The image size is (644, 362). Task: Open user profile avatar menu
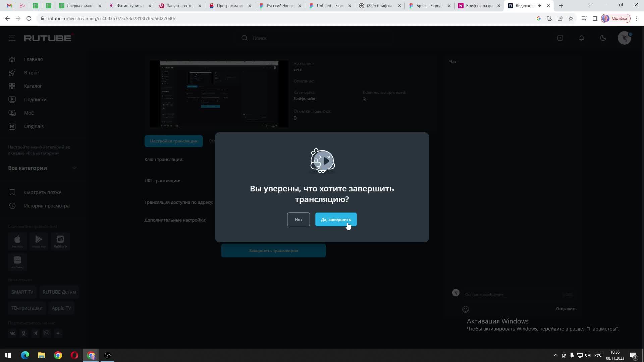coord(624,38)
